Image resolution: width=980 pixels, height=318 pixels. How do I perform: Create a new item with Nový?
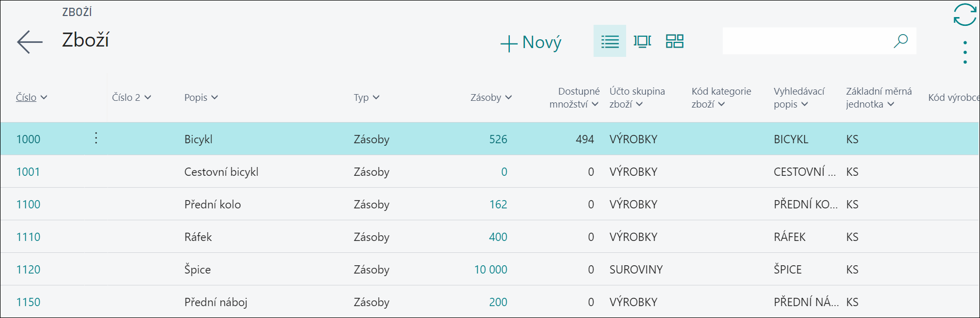[x=531, y=42]
